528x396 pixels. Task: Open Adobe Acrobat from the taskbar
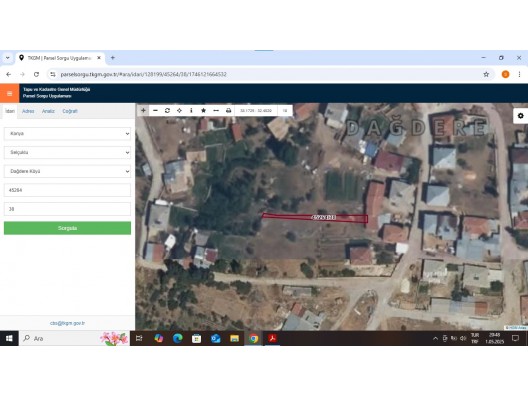(272, 338)
